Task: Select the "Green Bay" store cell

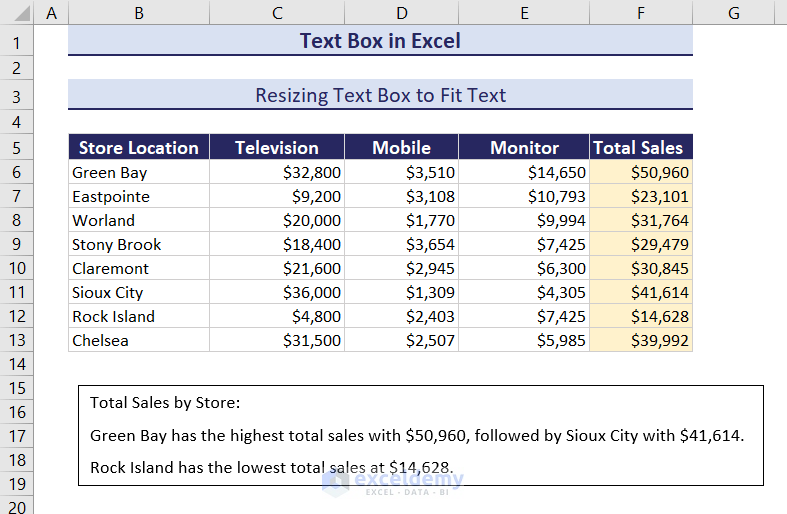Action: coord(139,172)
